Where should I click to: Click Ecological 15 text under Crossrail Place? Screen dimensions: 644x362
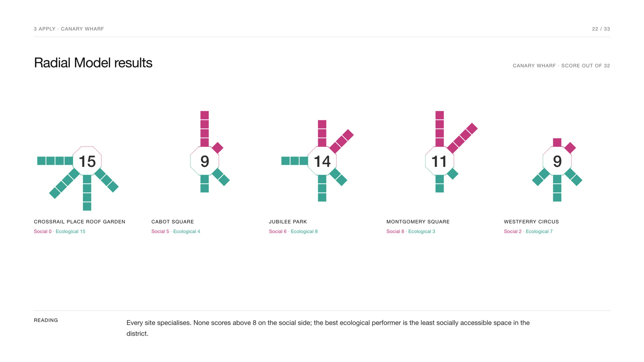(71, 231)
